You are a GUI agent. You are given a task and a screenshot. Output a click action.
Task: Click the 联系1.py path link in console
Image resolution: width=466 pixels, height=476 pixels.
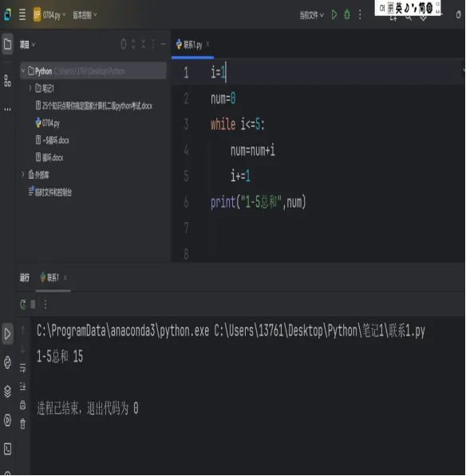(319, 331)
